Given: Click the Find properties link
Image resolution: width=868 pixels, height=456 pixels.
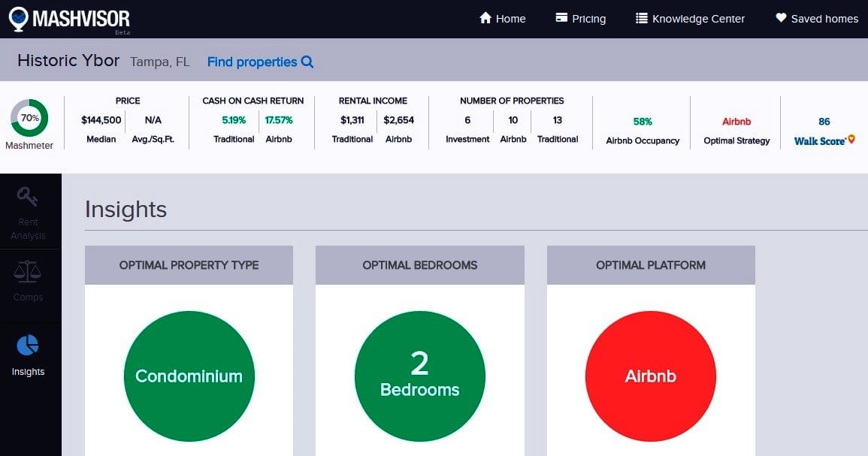Looking at the screenshot, I should click(252, 62).
